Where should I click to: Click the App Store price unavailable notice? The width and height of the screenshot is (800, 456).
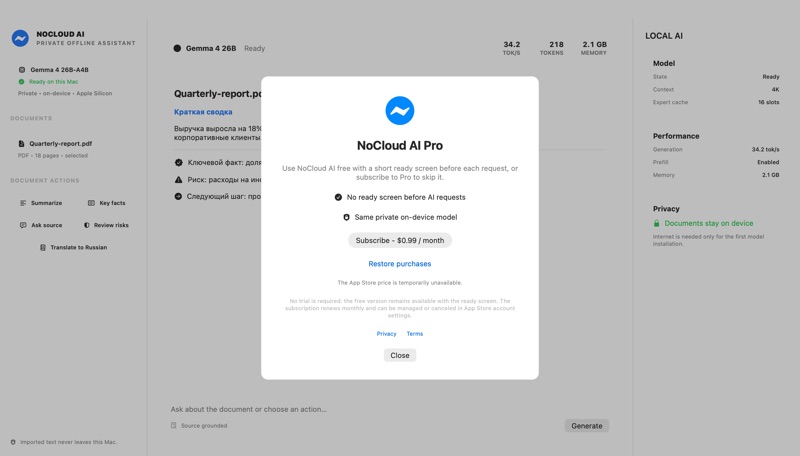click(399, 283)
